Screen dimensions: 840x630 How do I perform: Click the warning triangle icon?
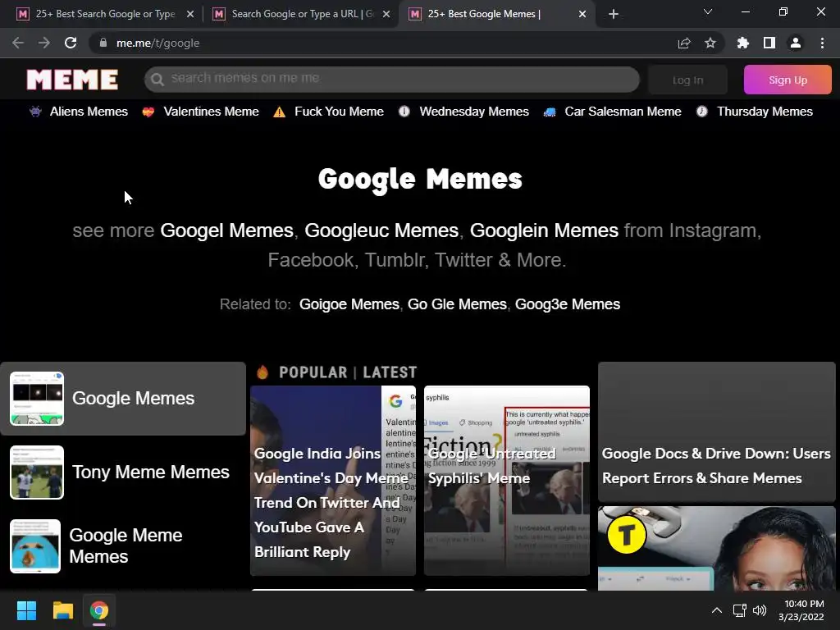pos(279,112)
